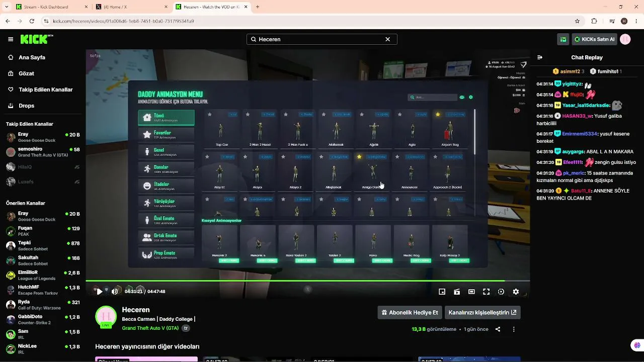The image size is (644, 362).
Task: Select the Danslar animation category
Action: coord(166,168)
